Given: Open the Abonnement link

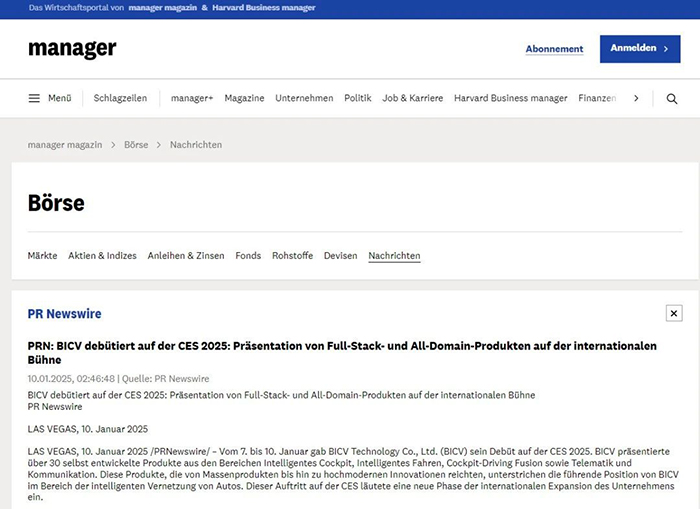Looking at the screenshot, I should pos(554,49).
